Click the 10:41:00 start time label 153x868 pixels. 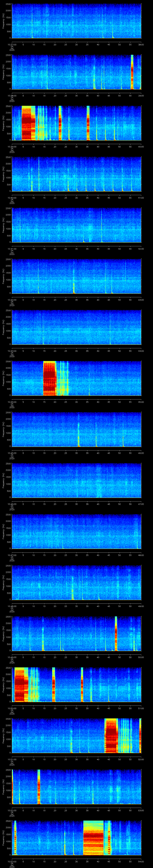12,249
